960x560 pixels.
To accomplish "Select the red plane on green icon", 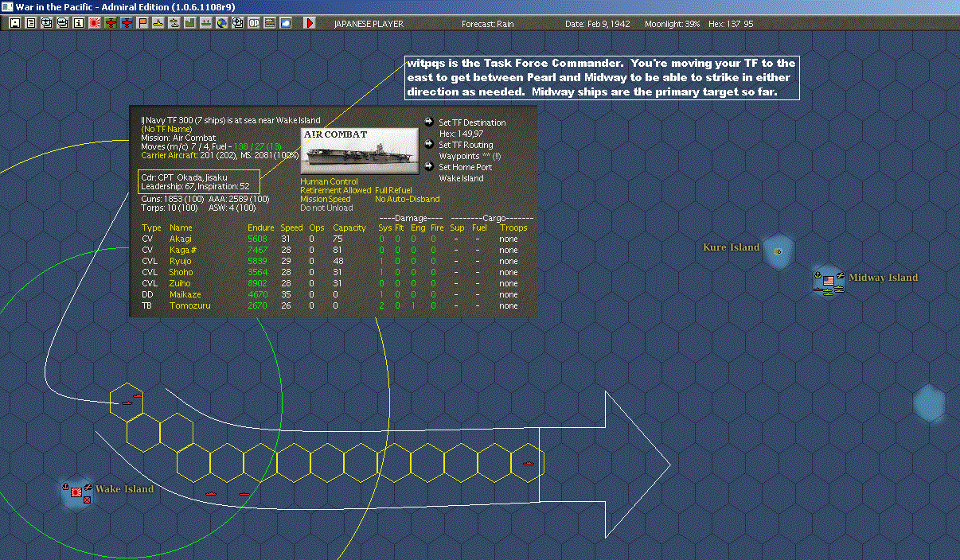I will [111, 23].
